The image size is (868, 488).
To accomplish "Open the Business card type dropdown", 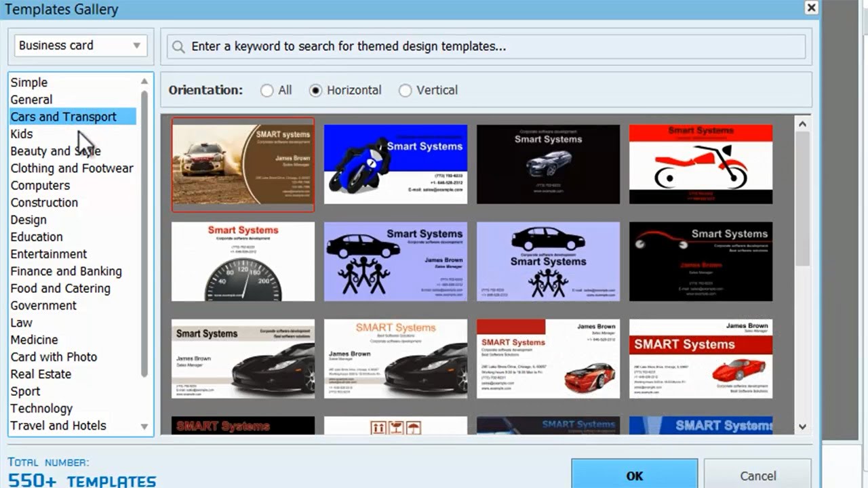I will [x=79, y=45].
